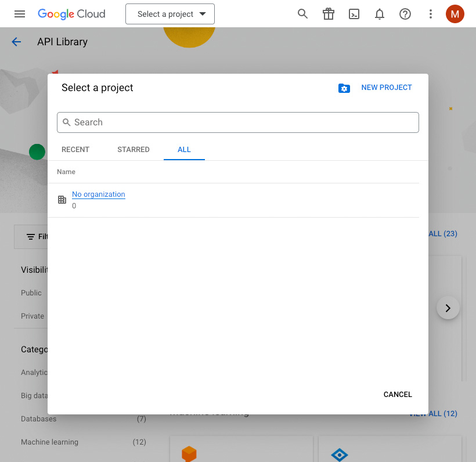476x462 pixels.
Task: Click the 0 ID under No organization
Action: tap(74, 206)
